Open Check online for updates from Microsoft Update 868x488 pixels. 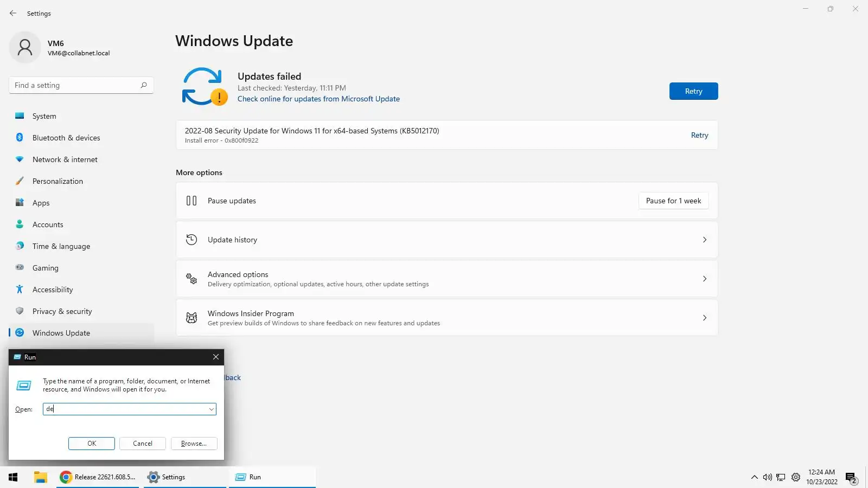pyautogui.click(x=318, y=99)
